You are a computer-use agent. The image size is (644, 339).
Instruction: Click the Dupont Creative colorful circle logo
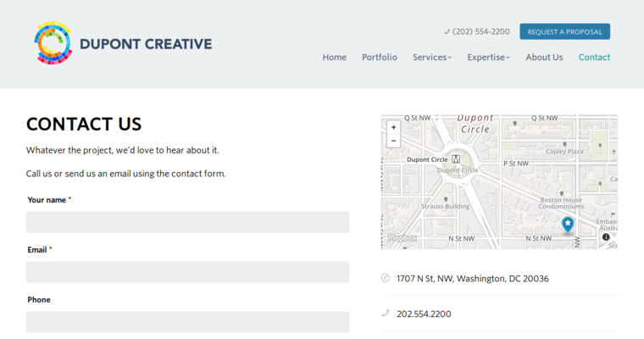click(54, 43)
